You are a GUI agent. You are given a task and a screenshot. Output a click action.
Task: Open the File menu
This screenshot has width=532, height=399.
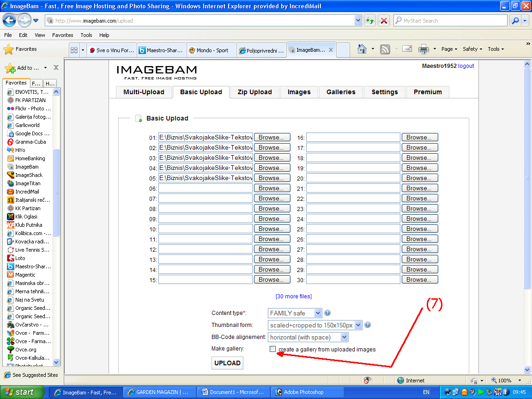pos(8,35)
